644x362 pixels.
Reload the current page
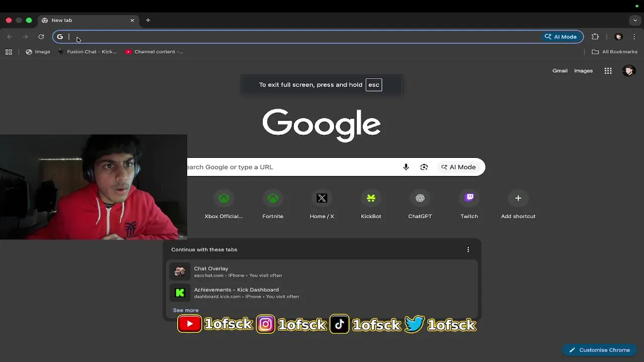tap(41, 37)
